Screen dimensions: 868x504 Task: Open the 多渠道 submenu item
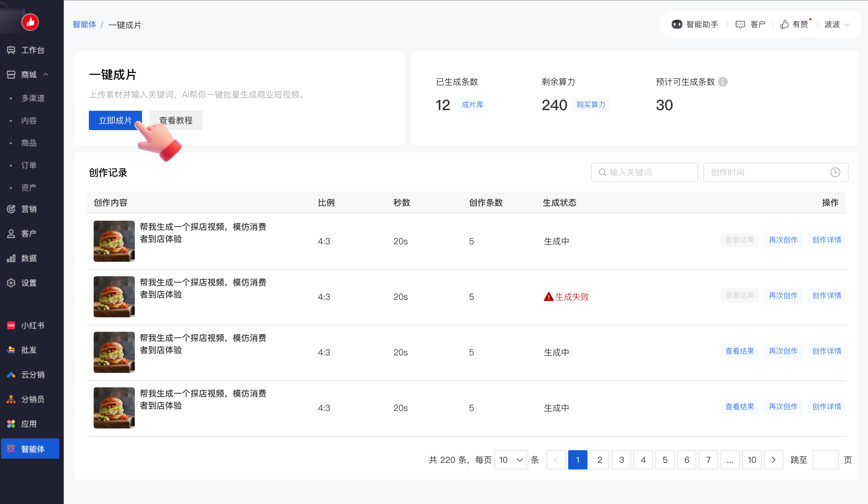pos(33,98)
